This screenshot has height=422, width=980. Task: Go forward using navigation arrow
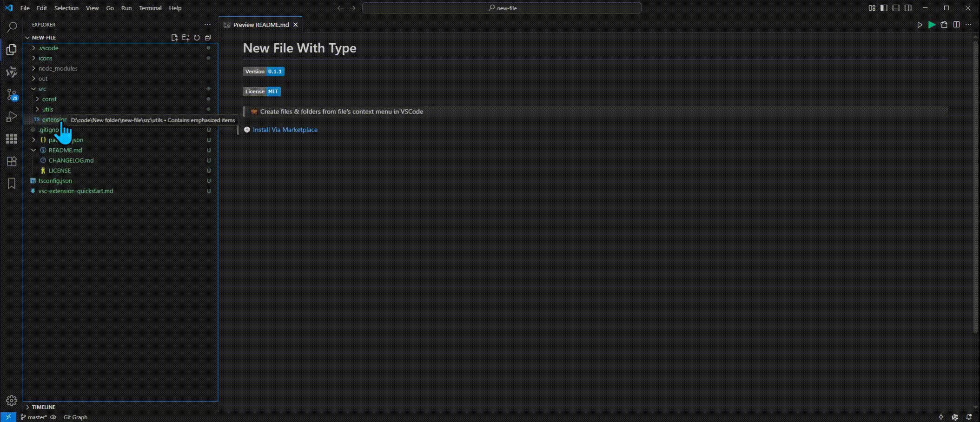352,8
